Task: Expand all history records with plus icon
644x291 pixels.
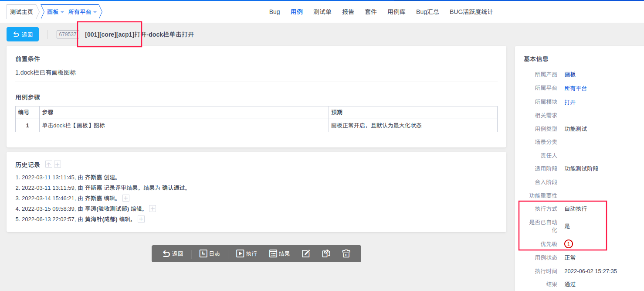Action: pos(58,164)
